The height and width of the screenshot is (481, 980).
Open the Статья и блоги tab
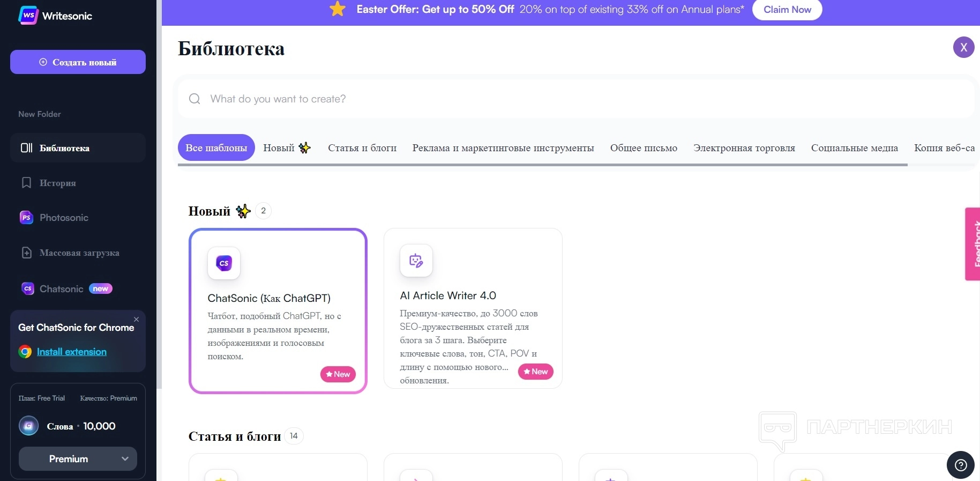[x=362, y=147]
